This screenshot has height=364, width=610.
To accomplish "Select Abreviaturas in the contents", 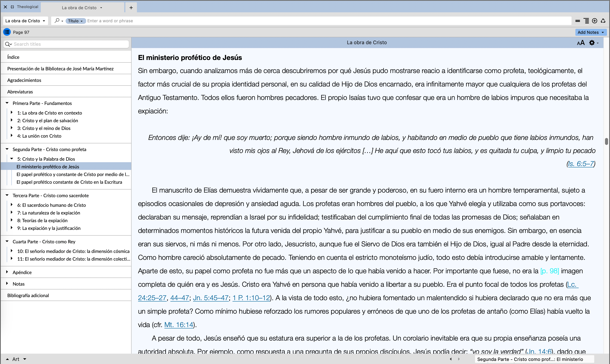I will 66,91.
